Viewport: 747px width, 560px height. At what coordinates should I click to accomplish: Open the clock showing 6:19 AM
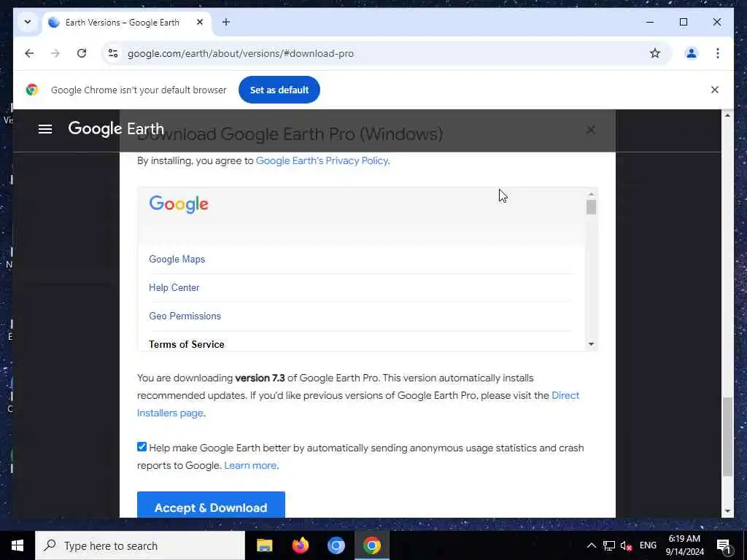[684, 545]
